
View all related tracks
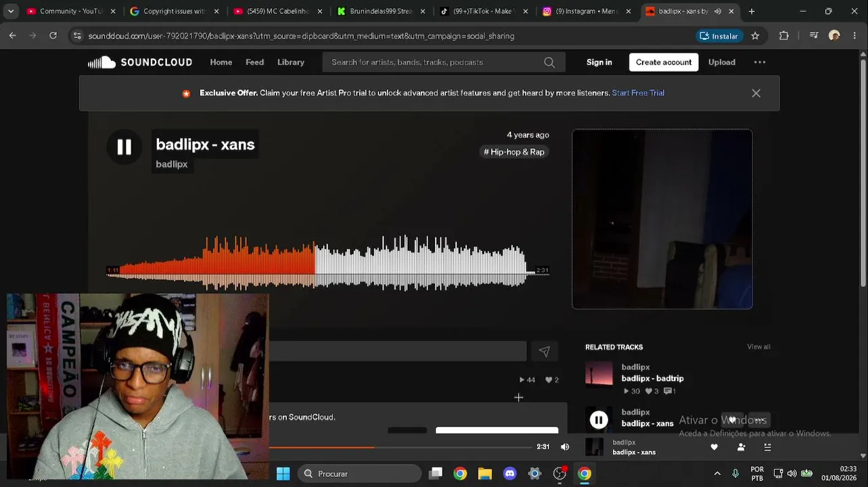[x=758, y=347]
